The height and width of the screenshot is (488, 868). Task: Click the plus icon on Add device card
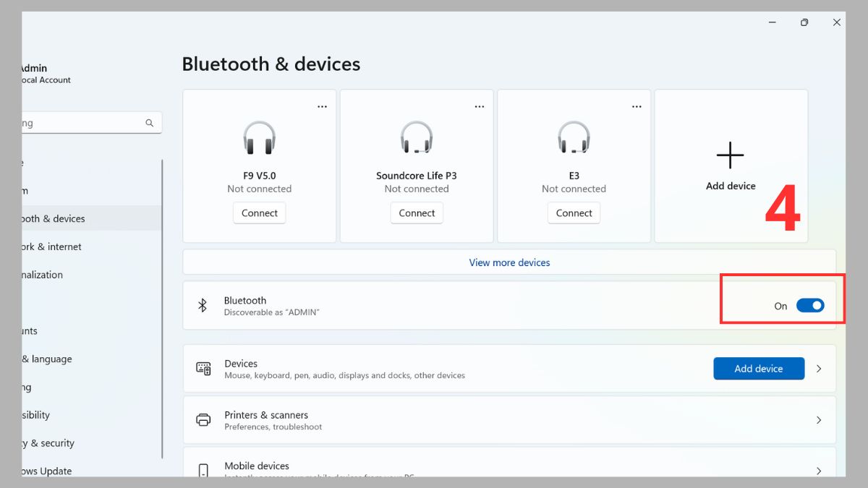pos(731,154)
